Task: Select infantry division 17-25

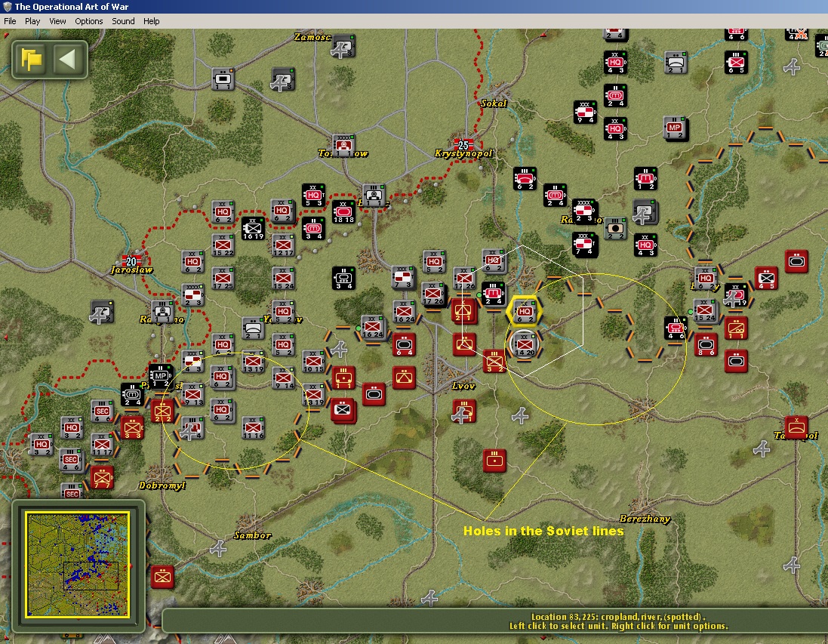Action: click(x=223, y=279)
